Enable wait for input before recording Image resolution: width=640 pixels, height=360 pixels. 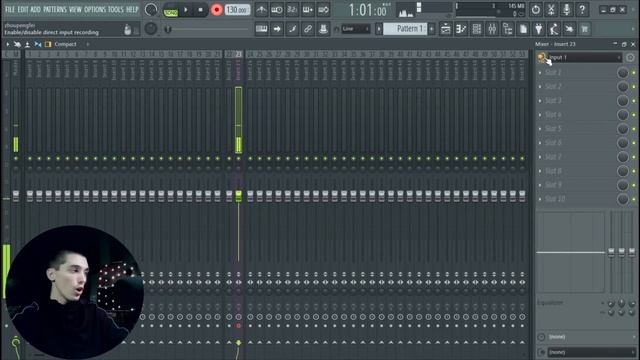(277, 9)
